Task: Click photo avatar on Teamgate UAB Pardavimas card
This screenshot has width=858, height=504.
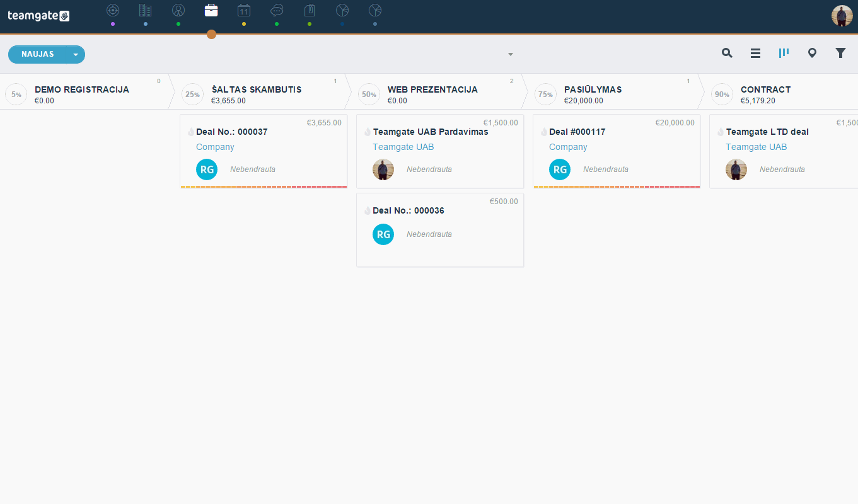Action: click(383, 169)
